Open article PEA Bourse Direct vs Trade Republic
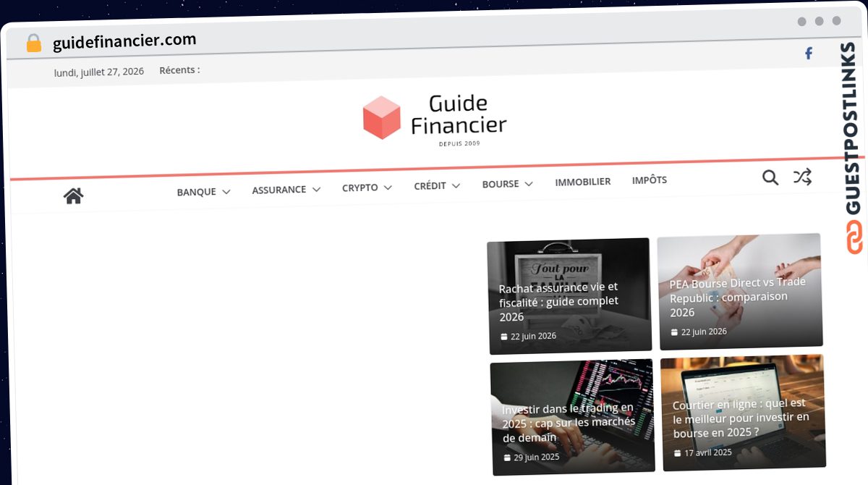 pos(737,297)
